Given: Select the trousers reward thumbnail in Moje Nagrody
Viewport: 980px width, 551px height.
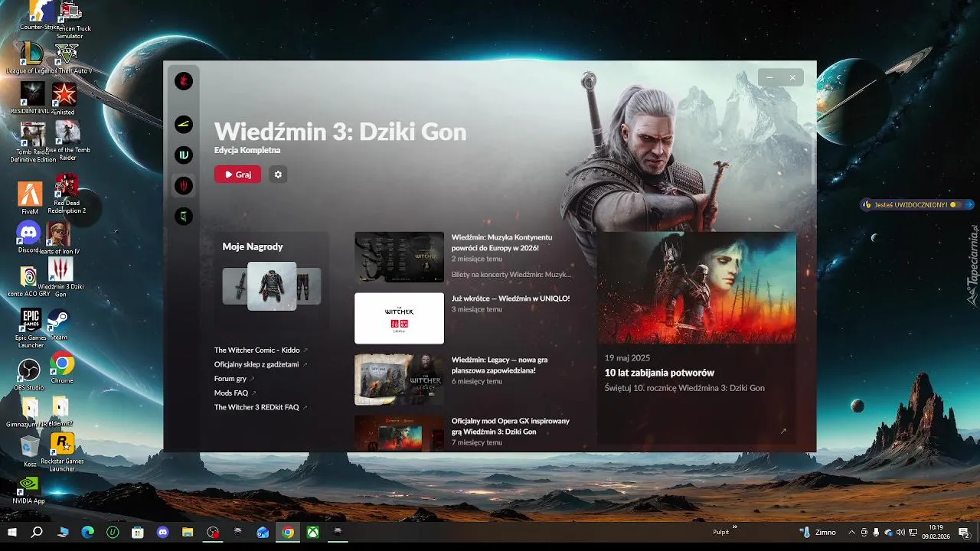Looking at the screenshot, I should (x=309, y=286).
